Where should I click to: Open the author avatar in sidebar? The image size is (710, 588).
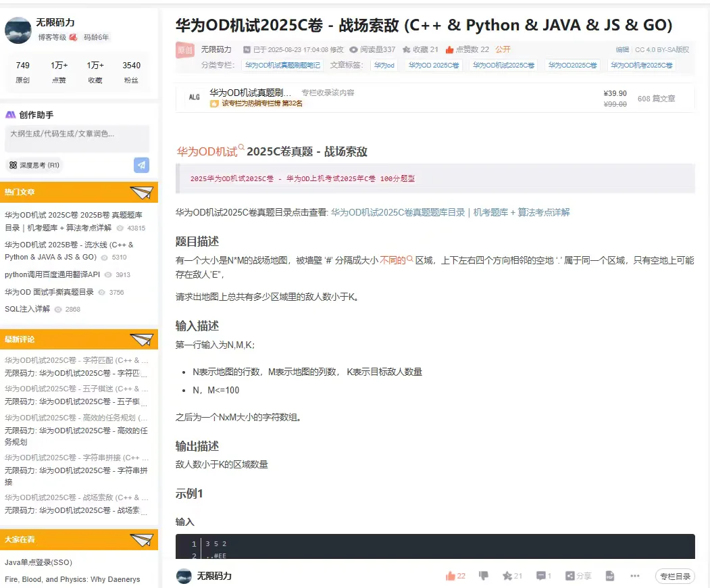(18, 30)
